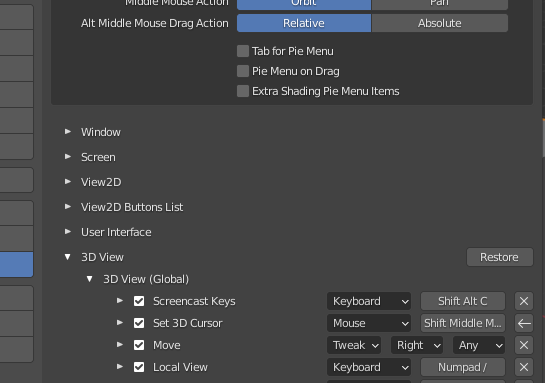The width and height of the screenshot is (545, 383).
Task: Remove the Move keymap entry
Action: 524,345
